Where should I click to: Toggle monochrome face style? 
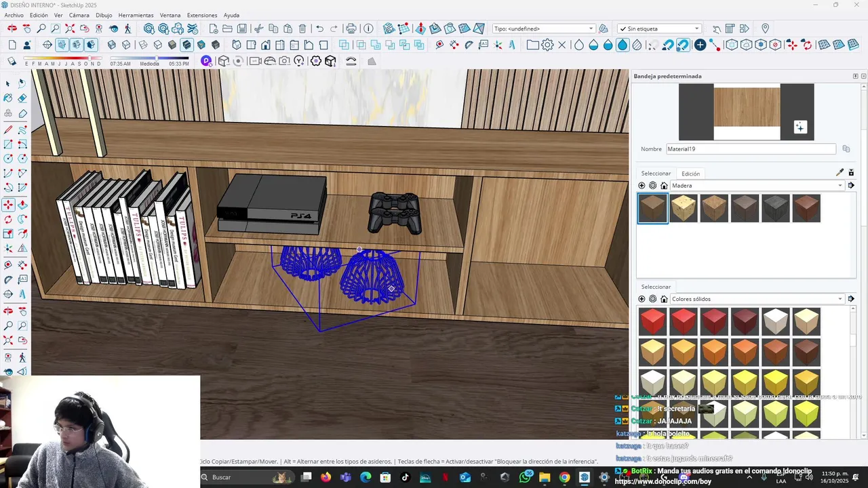click(201, 45)
